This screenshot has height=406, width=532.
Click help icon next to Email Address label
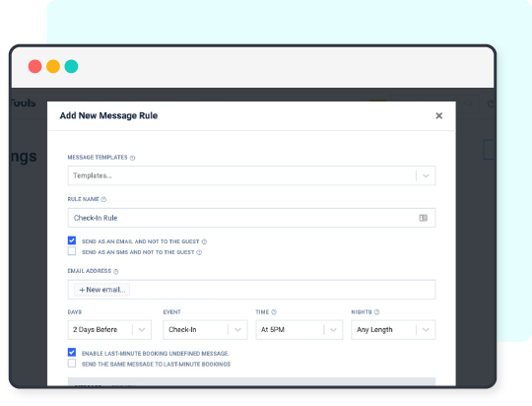click(x=115, y=272)
